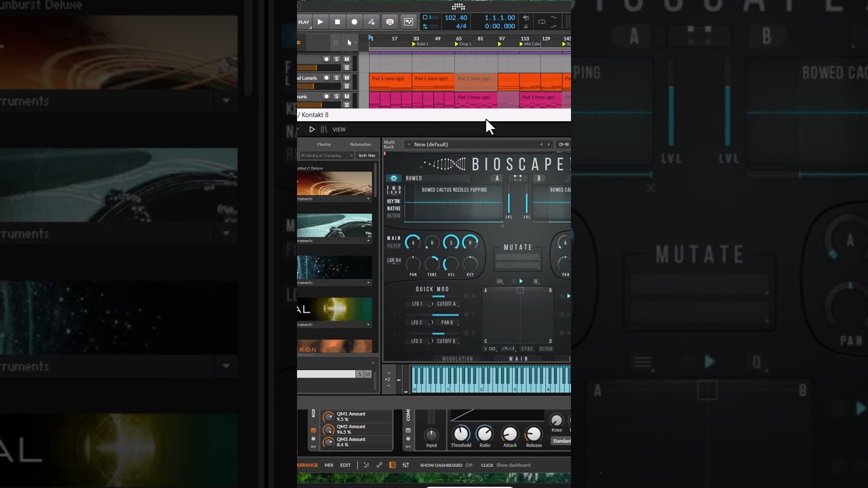Screen dimensions: 868x488
Task: Switch to the Monitor tab in Kontakt
Action: tap(324, 144)
